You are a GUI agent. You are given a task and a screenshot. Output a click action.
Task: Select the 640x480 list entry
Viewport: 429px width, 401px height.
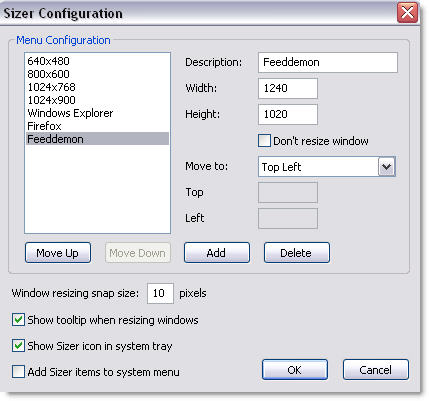coord(97,61)
